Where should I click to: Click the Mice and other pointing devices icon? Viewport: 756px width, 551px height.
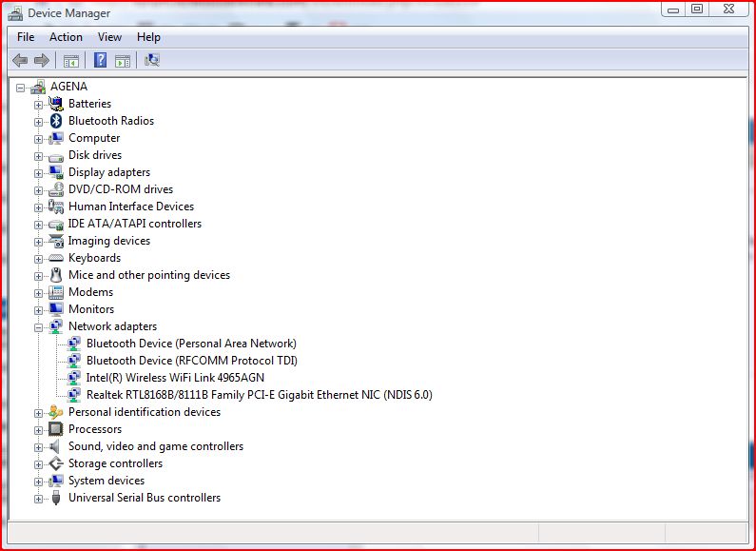[56, 275]
